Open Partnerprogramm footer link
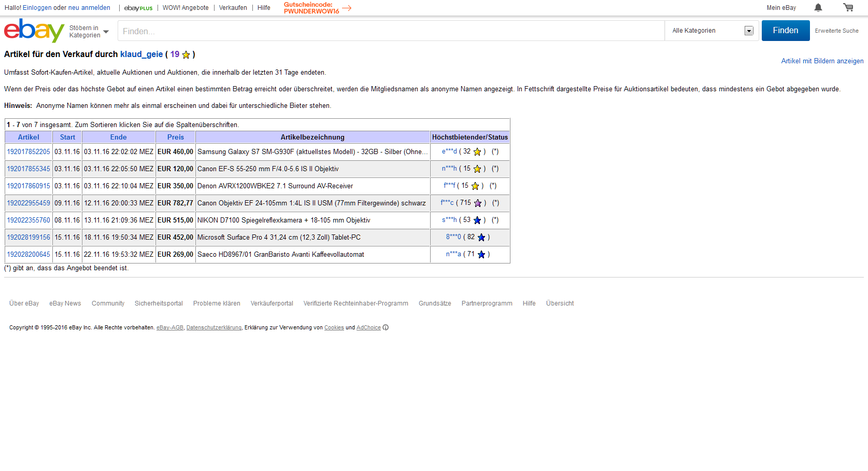This screenshot has width=868, height=471. [487, 303]
